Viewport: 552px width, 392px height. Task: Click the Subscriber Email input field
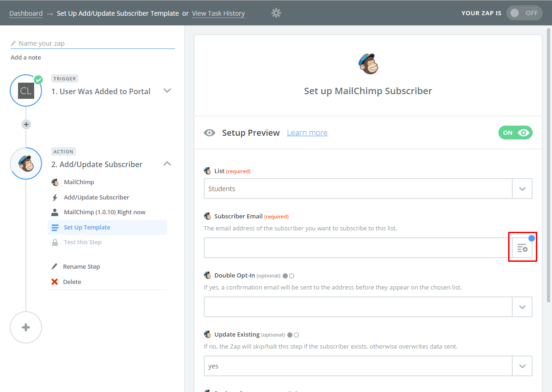pyautogui.click(x=358, y=248)
